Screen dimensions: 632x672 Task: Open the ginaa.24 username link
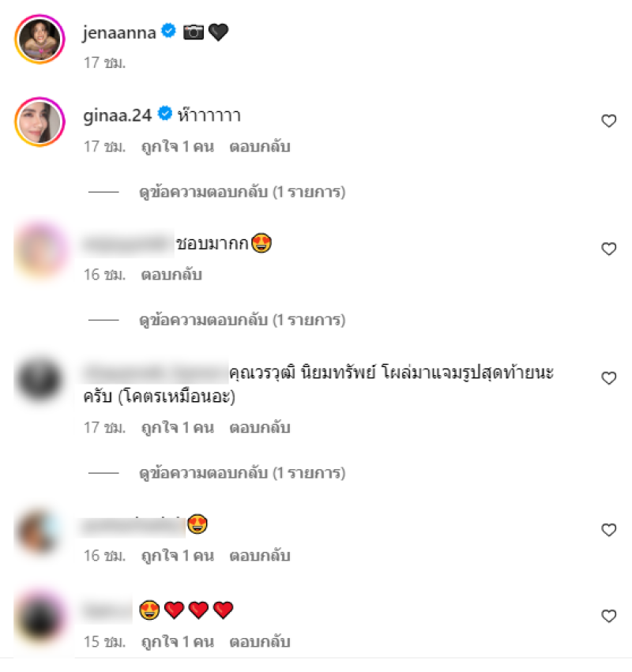tap(118, 116)
